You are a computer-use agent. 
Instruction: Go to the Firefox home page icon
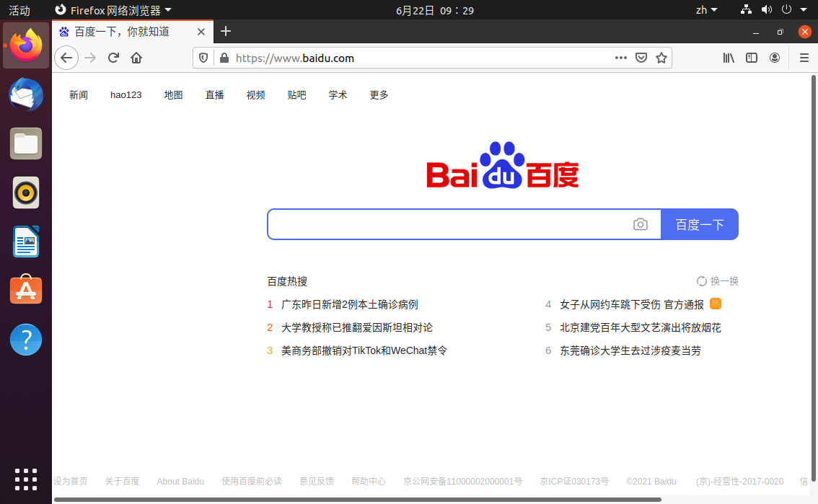[x=136, y=58]
